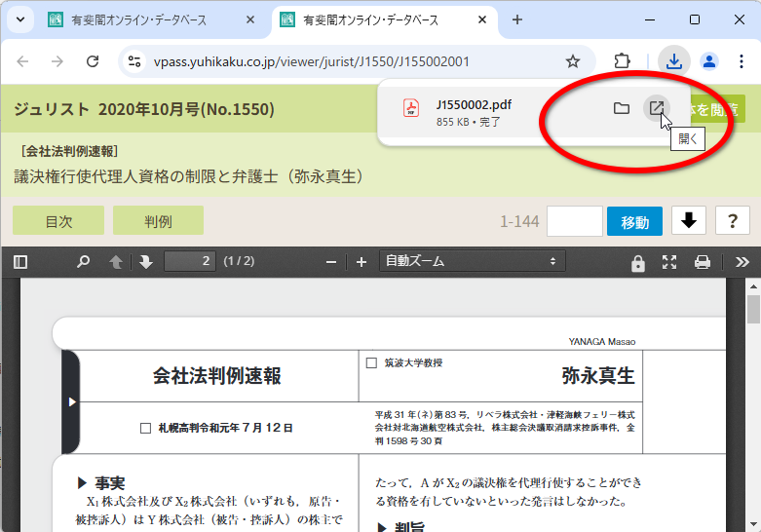This screenshot has height=532, width=761.
Task: Search in document with magnifier icon
Action: point(83,262)
